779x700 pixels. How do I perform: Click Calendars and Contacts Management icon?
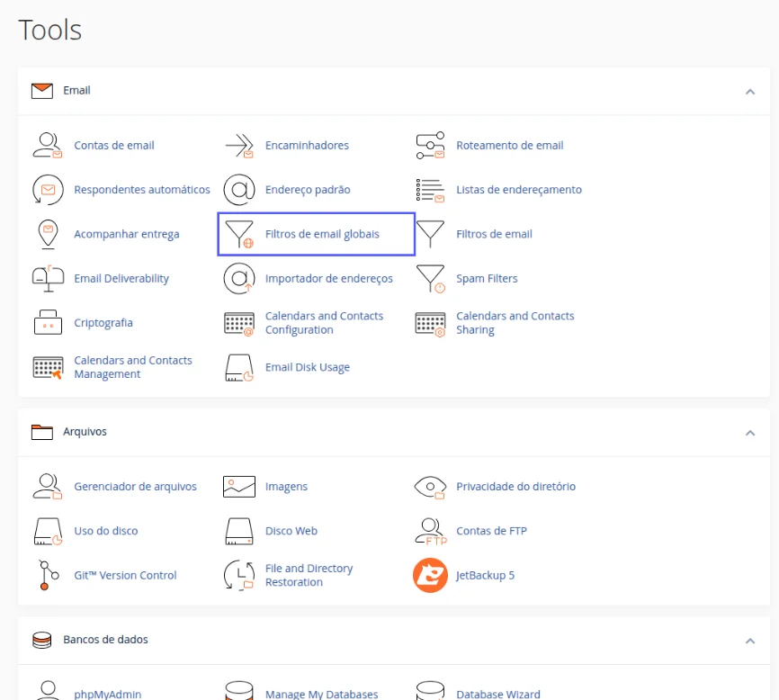(48, 368)
